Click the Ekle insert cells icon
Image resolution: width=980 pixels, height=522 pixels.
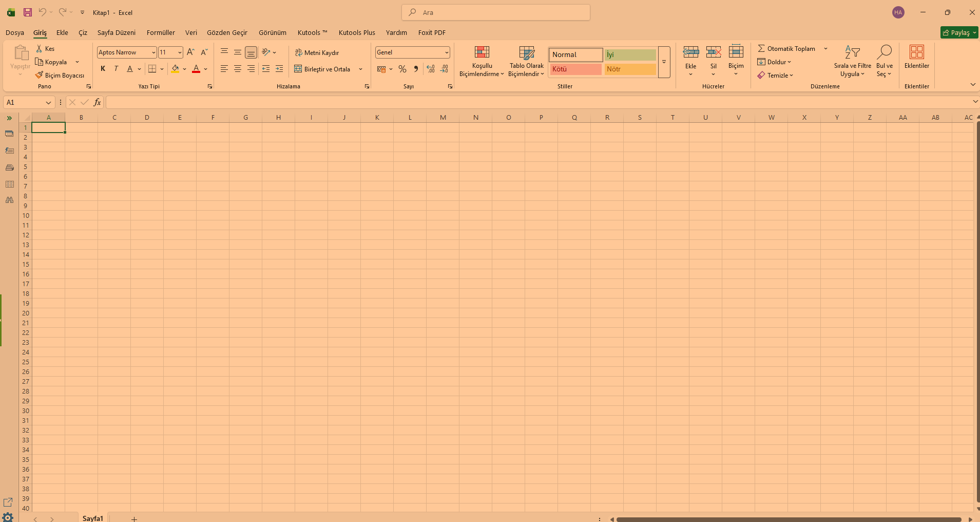pyautogui.click(x=691, y=52)
